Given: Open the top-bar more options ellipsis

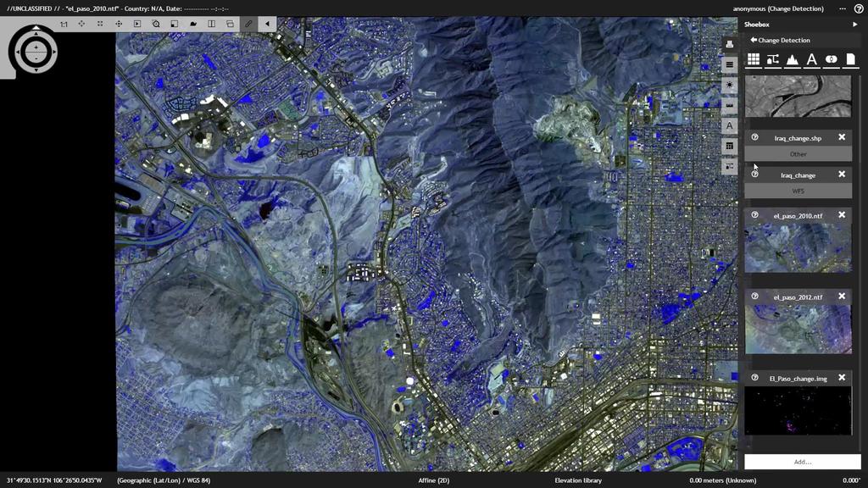Looking at the screenshot, I should pos(843,8).
